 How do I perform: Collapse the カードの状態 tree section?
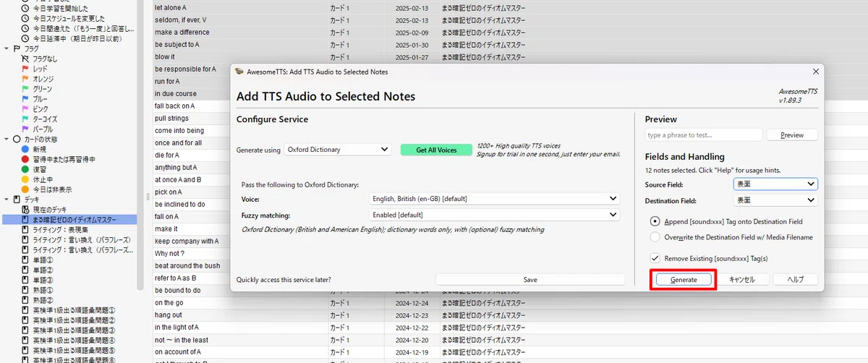pyautogui.click(x=7, y=139)
